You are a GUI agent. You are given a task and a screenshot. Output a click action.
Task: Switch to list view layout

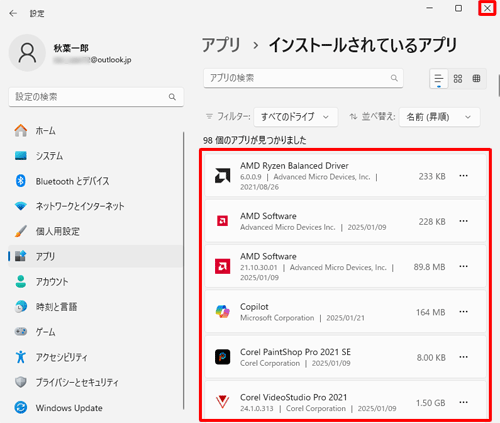coord(439,79)
